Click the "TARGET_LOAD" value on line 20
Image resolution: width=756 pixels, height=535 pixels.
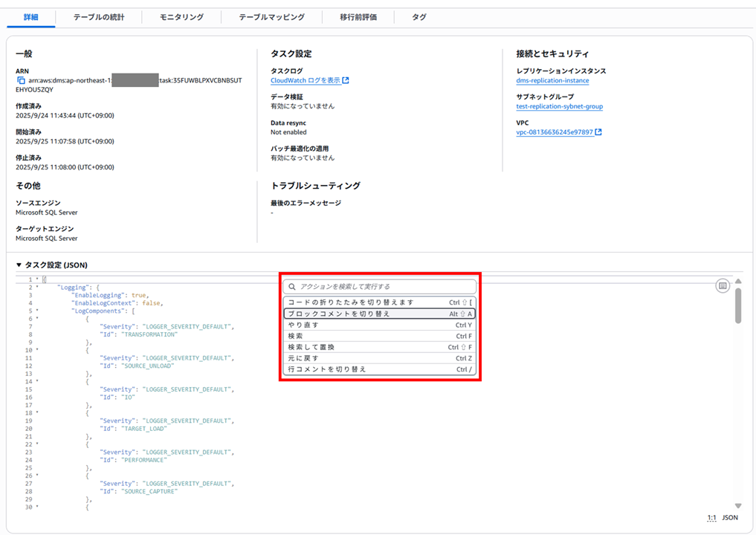click(143, 429)
